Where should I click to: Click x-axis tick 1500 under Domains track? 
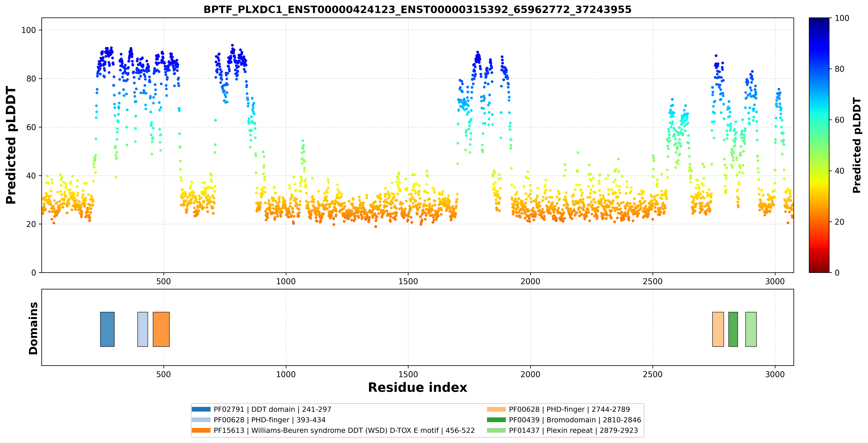(408, 374)
